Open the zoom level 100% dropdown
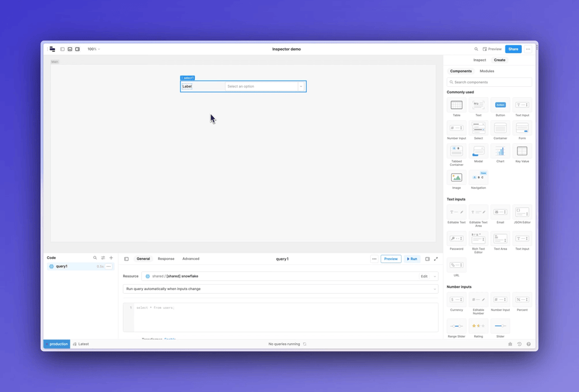This screenshot has height=392, width=579. tap(93, 49)
